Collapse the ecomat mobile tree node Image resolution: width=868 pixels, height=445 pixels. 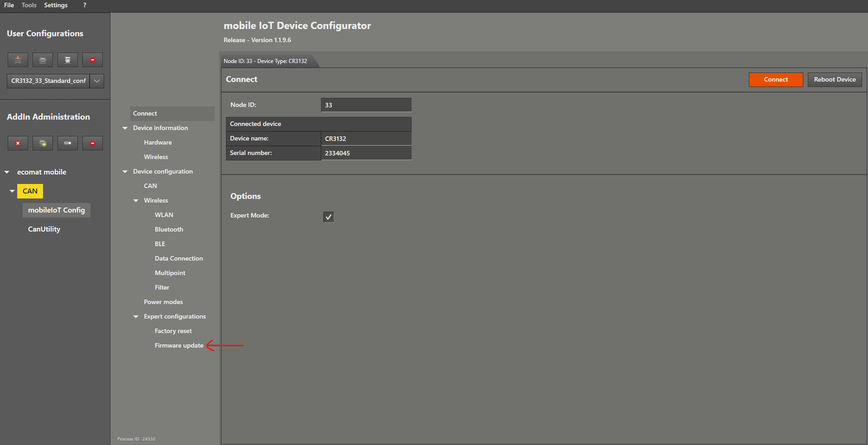tap(7, 172)
